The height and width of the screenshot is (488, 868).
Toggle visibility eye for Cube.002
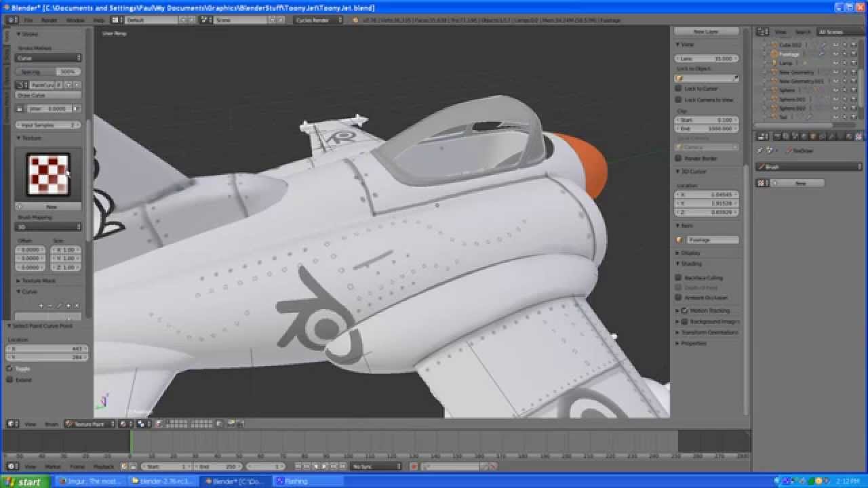[835, 45]
